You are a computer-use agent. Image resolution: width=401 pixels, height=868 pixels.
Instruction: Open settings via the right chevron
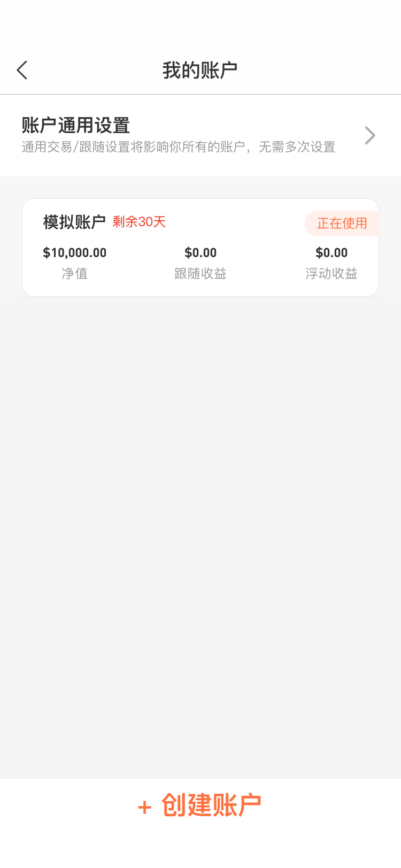[369, 136]
